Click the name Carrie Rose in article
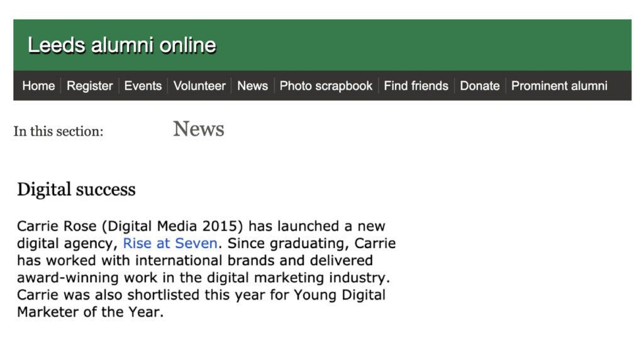Viewport: 644px width, 341px height. (x=57, y=226)
